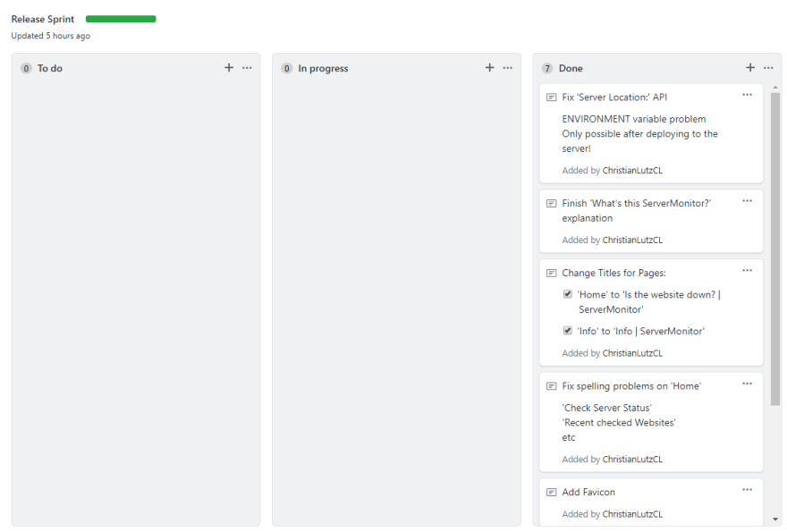Open menu for 'Fix Server Location: API' card

[x=748, y=95]
